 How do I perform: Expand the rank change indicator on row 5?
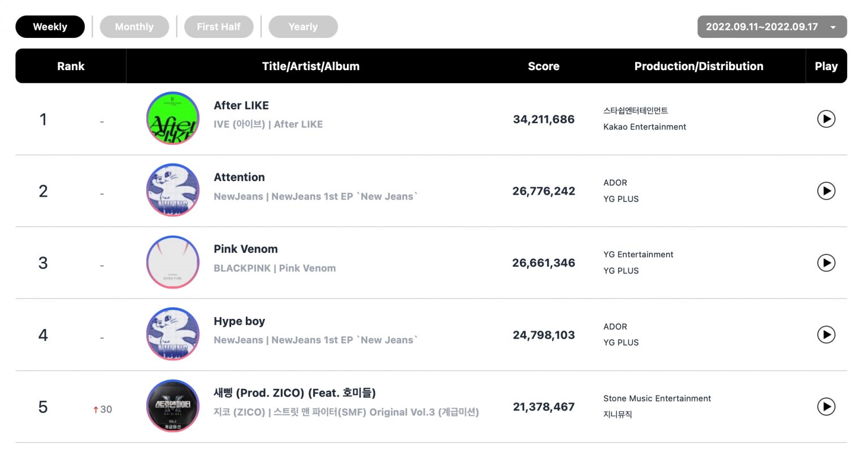(102, 409)
